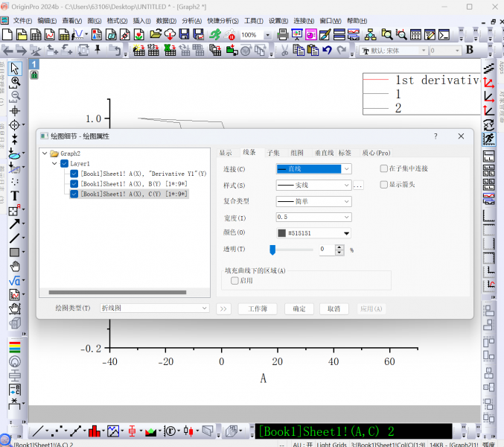
Task: Collapse the Layer1 tree node
Action: pos(54,163)
